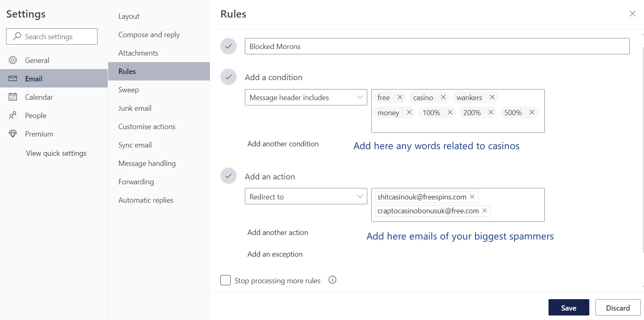Select General settings category

pyautogui.click(x=54, y=60)
